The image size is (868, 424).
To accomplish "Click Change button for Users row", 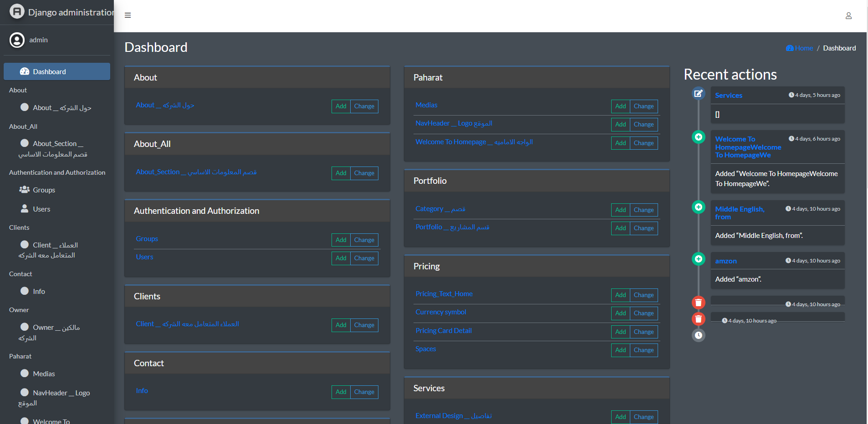I will (364, 258).
